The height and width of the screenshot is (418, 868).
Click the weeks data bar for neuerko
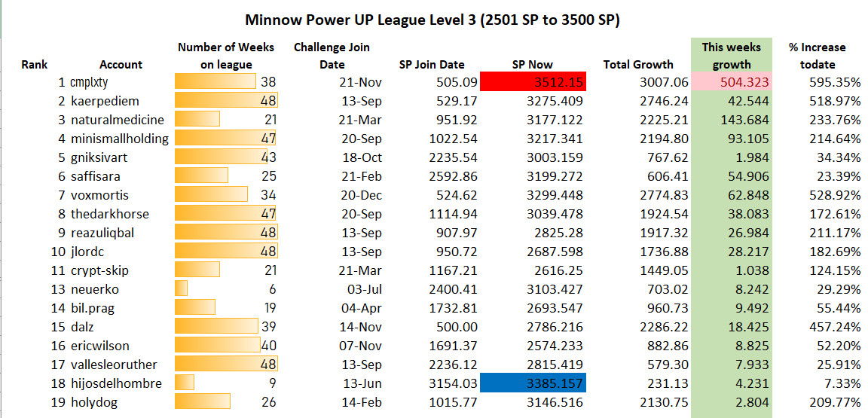[x=181, y=289]
